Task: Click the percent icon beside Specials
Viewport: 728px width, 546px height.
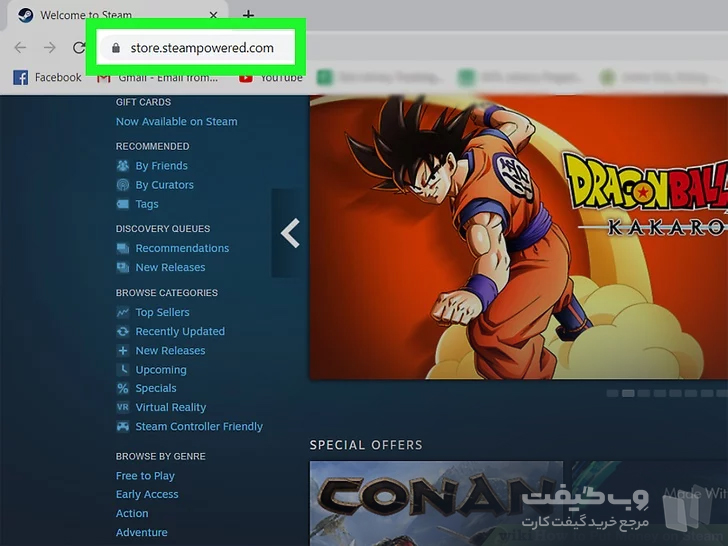Action: 123,388
